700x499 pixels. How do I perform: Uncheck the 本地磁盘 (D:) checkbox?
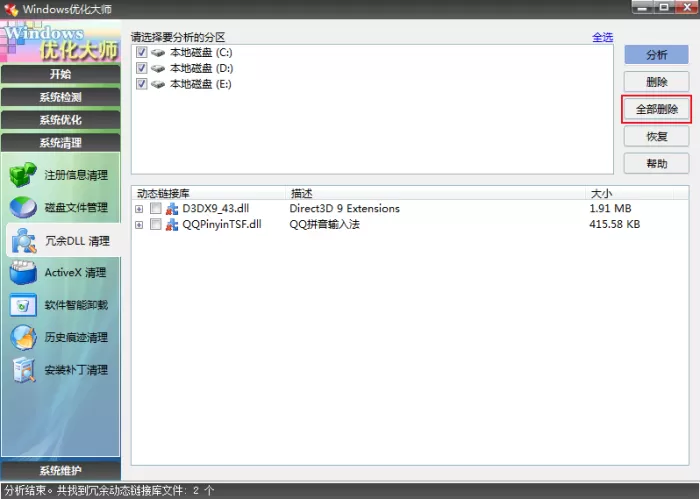pyautogui.click(x=142, y=68)
